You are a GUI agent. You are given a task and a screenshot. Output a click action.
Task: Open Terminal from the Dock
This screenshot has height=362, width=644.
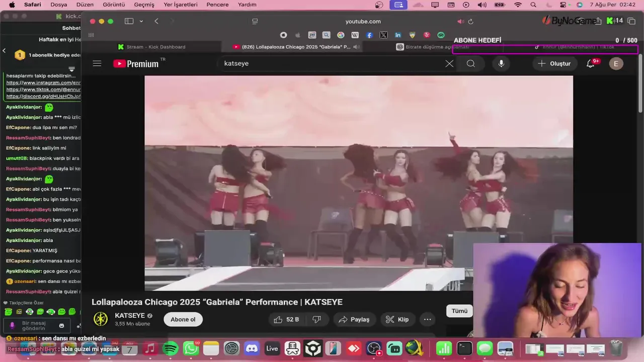pyautogui.click(x=464, y=348)
